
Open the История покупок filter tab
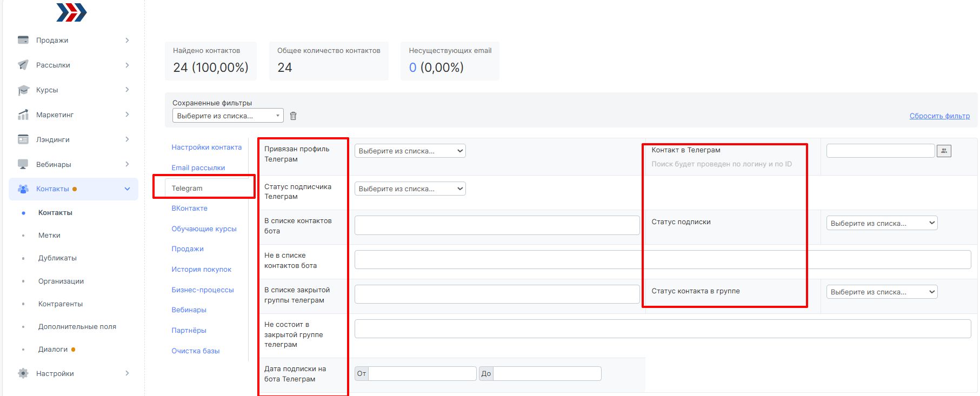[x=201, y=269]
